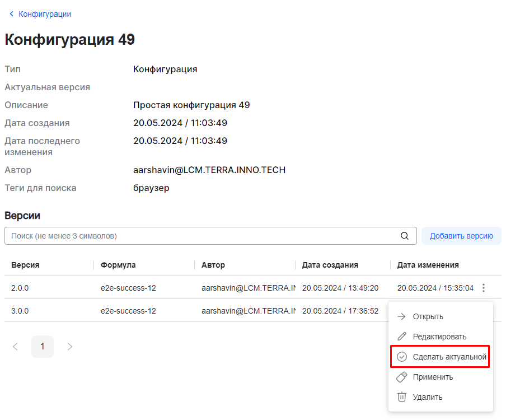The width and height of the screenshot is (506, 420).
Task: Select Открыть in the context menu
Action: (428, 316)
